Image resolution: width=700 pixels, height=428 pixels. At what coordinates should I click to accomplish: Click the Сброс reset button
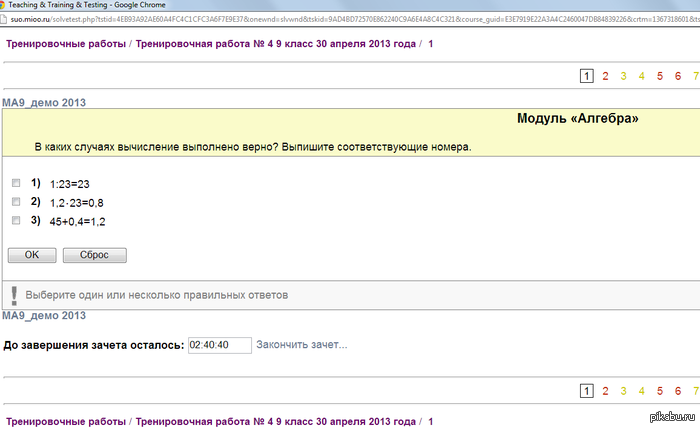click(x=95, y=255)
